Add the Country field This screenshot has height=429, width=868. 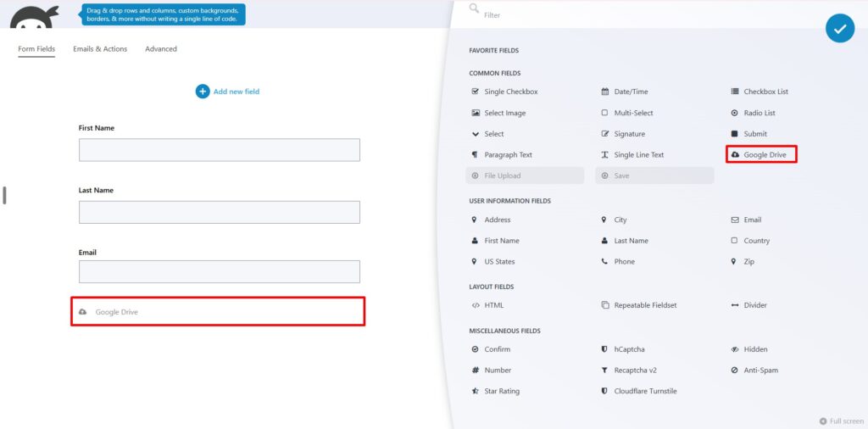(x=750, y=241)
